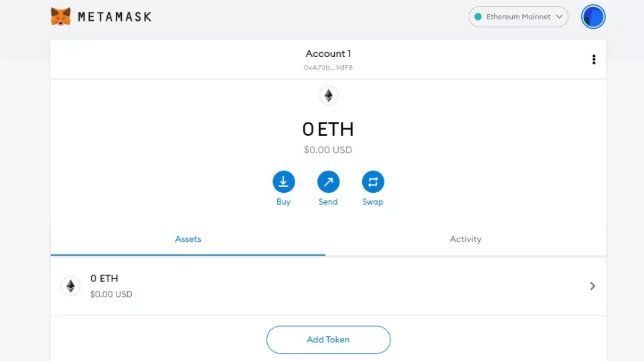644x361 pixels.
Task: Switch to the Activity tab
Action: pos(465,239)
